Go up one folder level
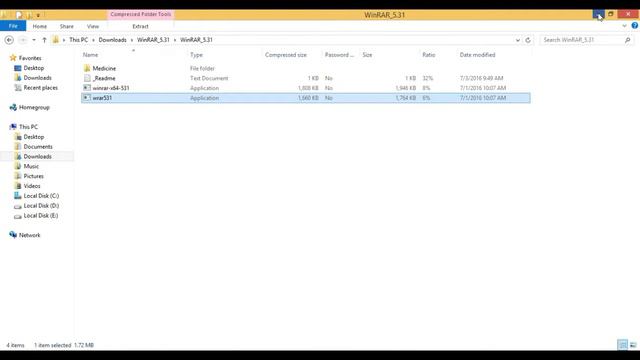Screen dimensions: 640x360 (x=44, y=40)
